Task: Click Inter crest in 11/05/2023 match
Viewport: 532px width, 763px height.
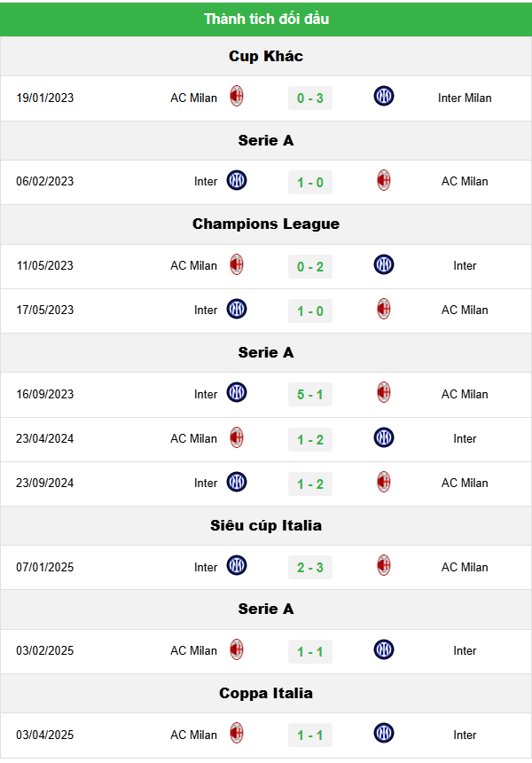Action: coord(384,264)
